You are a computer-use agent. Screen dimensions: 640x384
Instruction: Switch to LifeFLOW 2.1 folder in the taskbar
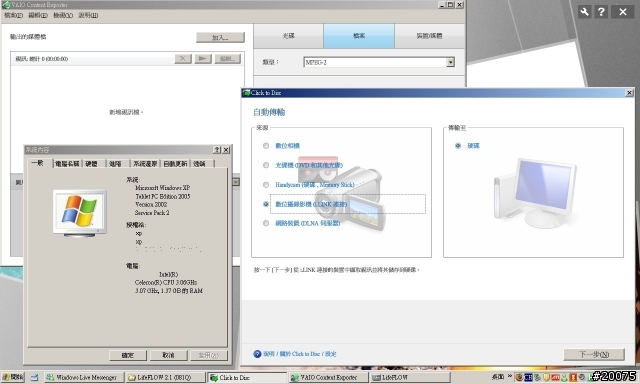165,377
